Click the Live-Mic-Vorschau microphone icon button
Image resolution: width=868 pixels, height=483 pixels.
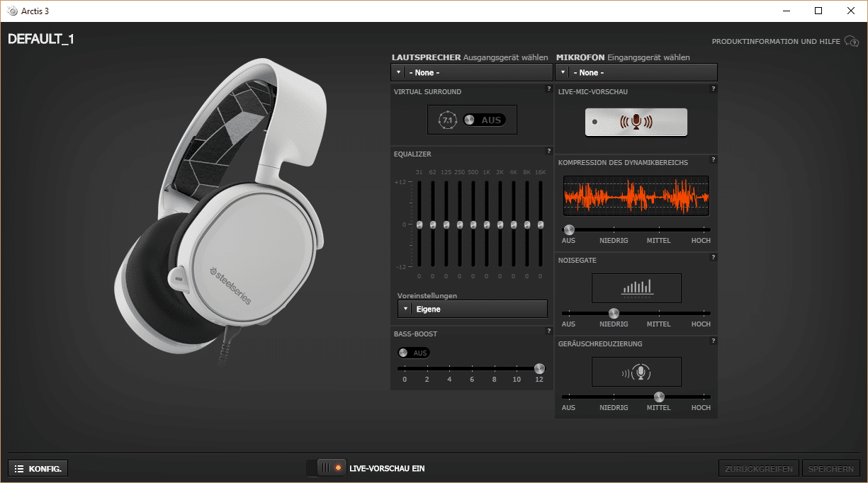(636, 122)
